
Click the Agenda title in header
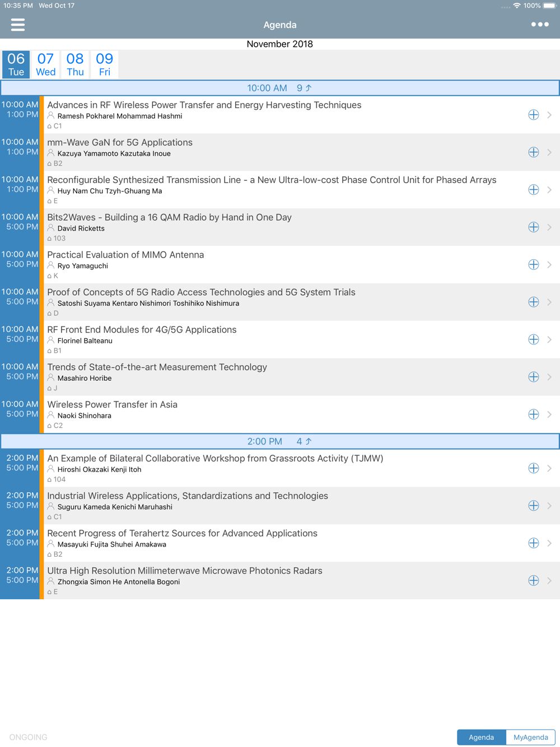[x=280, y=25]
